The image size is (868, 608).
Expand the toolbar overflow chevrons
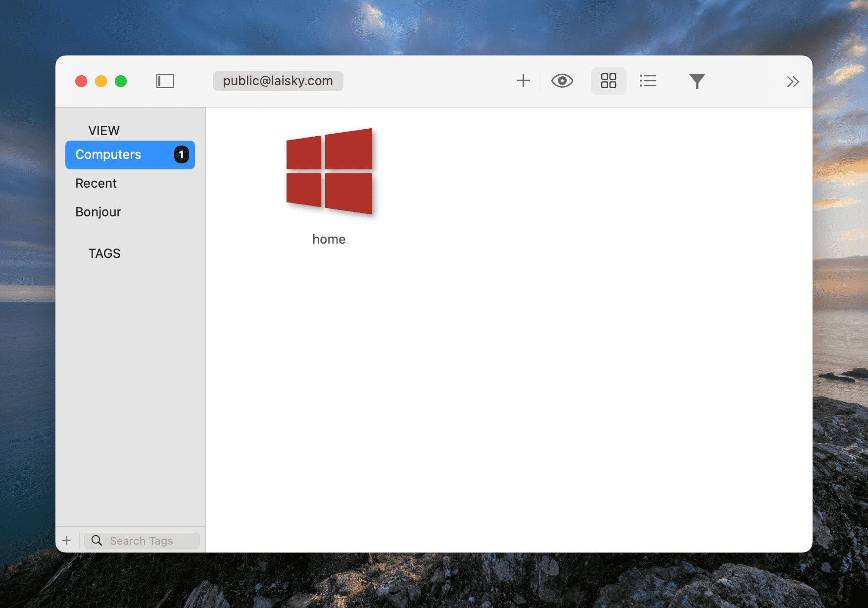[792, 82]
